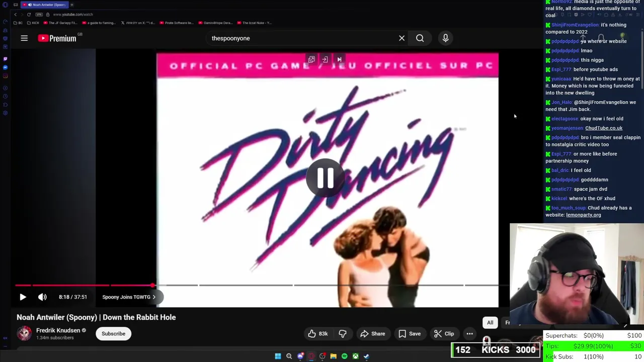Open a guide to flaming bookmark
This screenshot has height=362, width=644.
[x=99, y=23]
